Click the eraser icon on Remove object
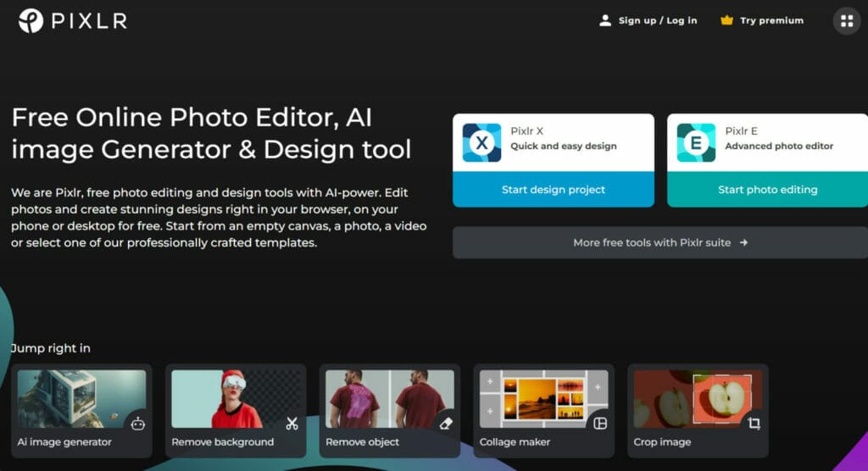This screenshot has width=868, height=471. coord(446,424)
